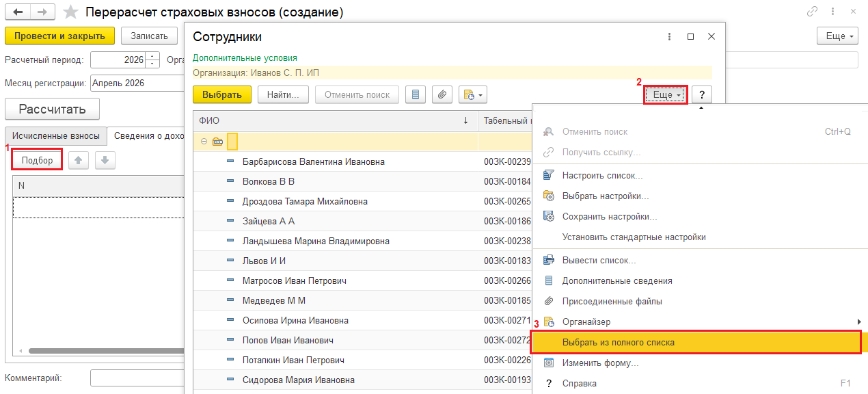This screenshot has height=394, width=868.
Task: Click the help question mark button
Action: click(x=701, y=95)
